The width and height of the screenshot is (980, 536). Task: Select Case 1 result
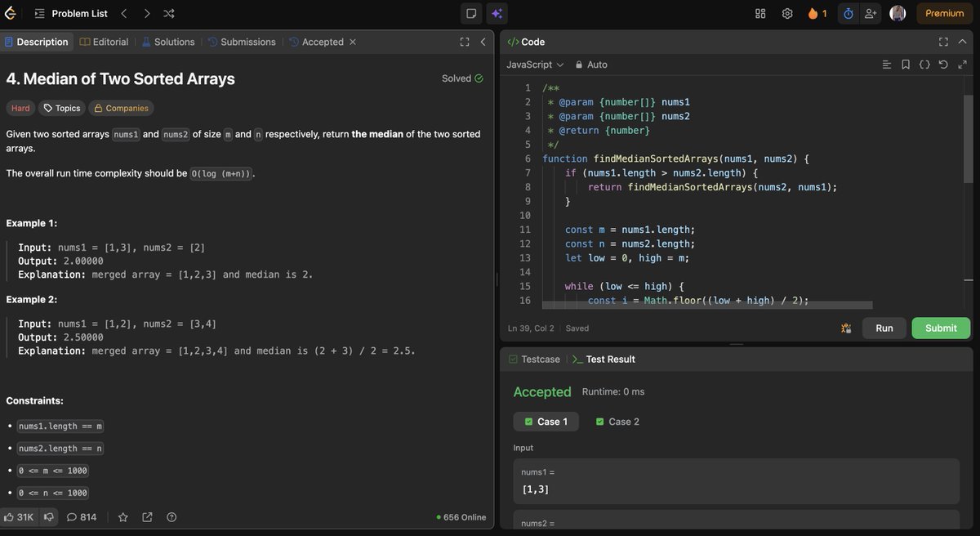[x=546, y=422]
